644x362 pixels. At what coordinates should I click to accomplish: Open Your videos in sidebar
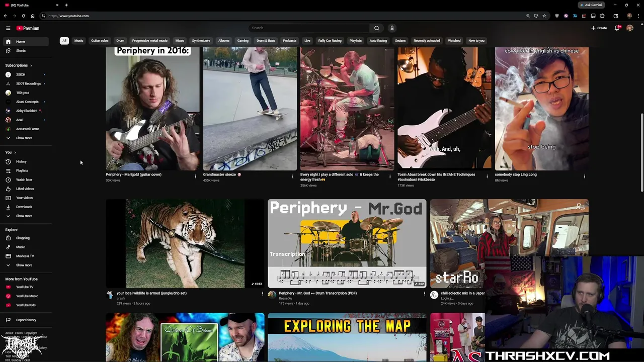pos(27,198)
